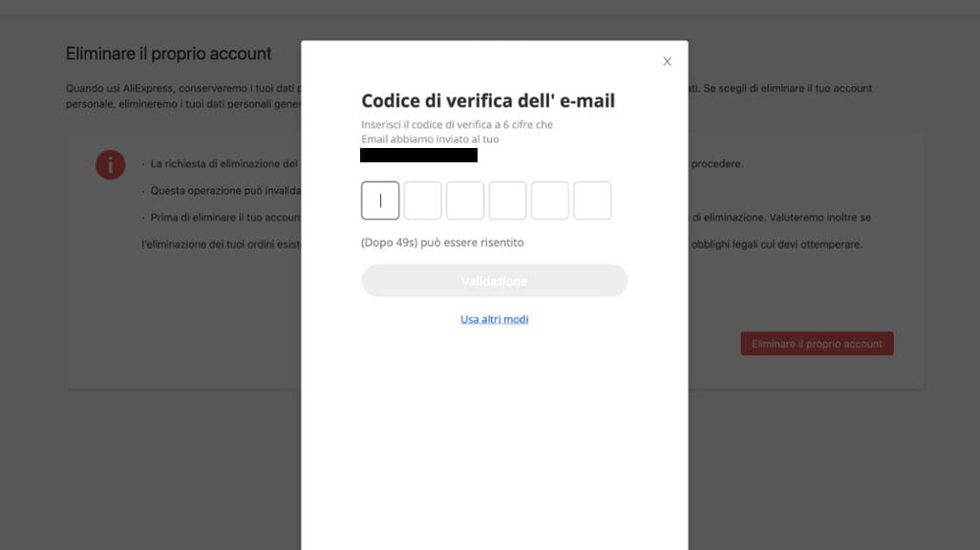This screenshot has height=550, width=980.
Task: Click the 'Quando usi AliExpress' paragraph
Action: [x=183, y=96]
